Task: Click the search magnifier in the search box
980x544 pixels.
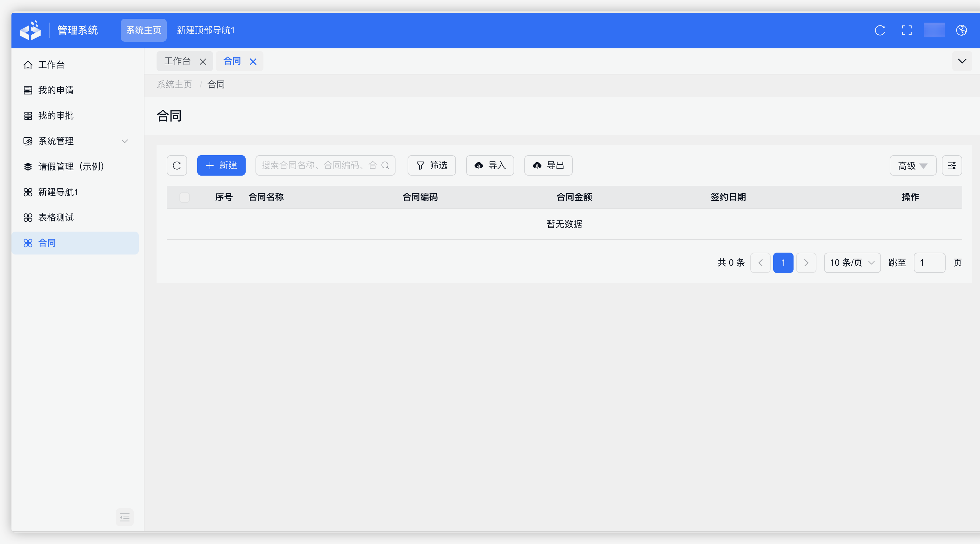Action: pos(386,165)
